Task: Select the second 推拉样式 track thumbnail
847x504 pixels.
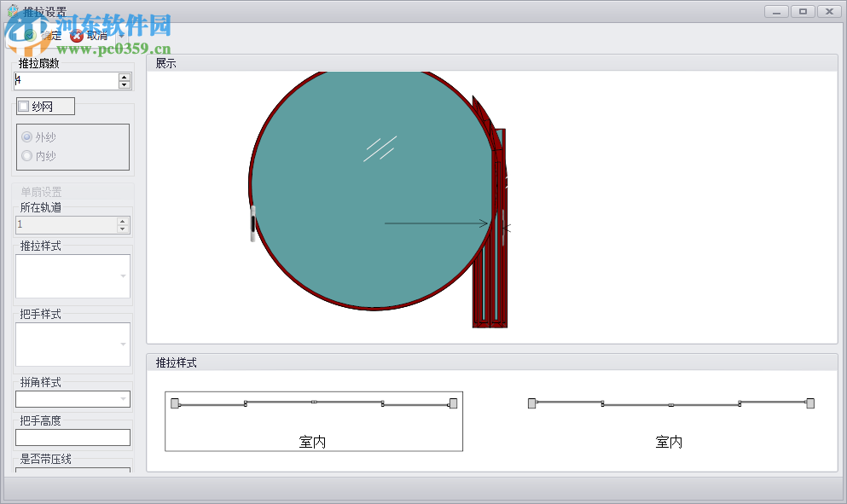Action: (670, 421)
